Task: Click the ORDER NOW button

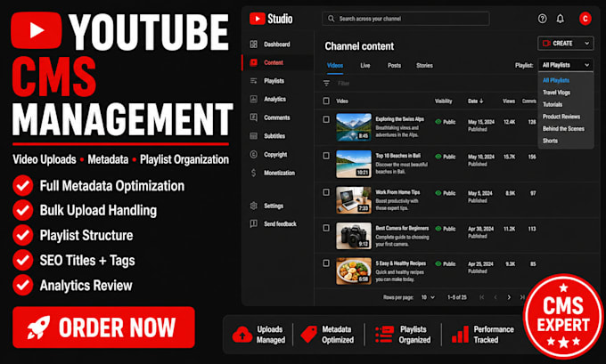Action: [x=103, y=328]
